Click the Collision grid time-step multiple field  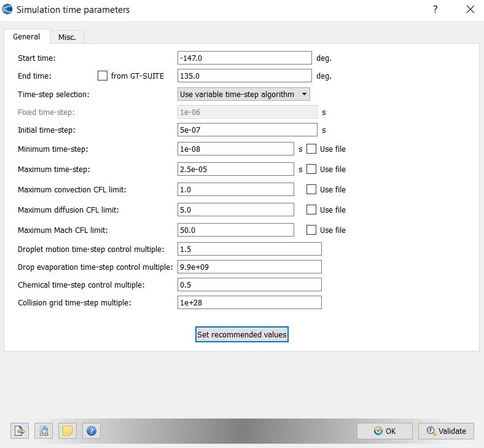[249, 302]
